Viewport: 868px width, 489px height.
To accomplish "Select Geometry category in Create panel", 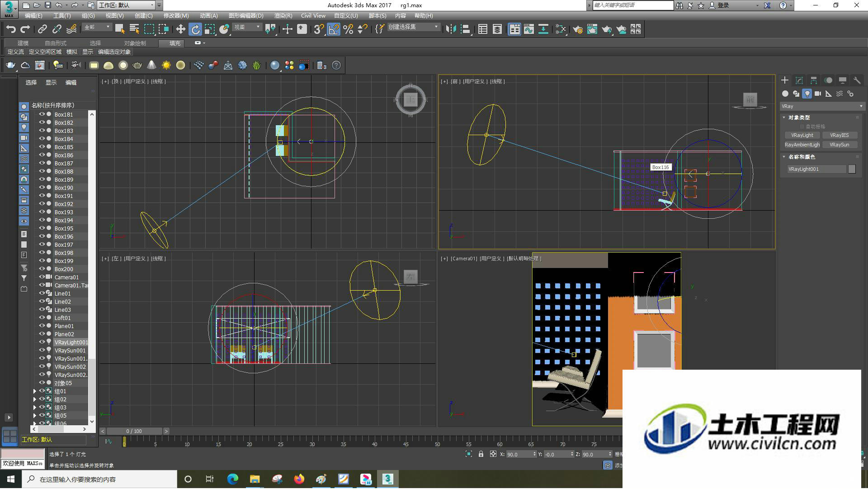I will coord(785,94).
